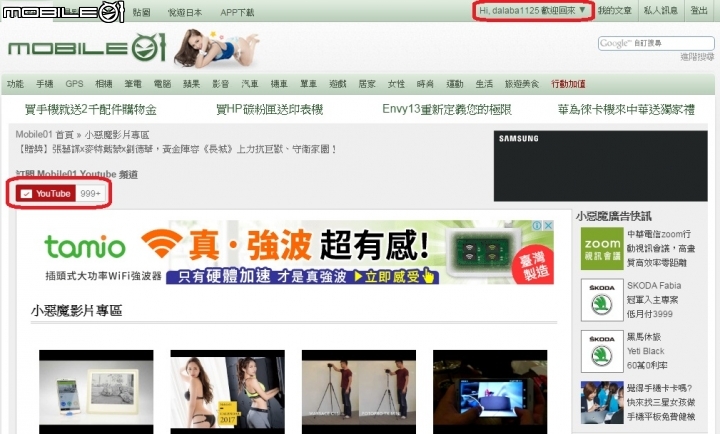The image size is (720, 434).
Task: Focus the Google custom search field
Action: point(656,43)
